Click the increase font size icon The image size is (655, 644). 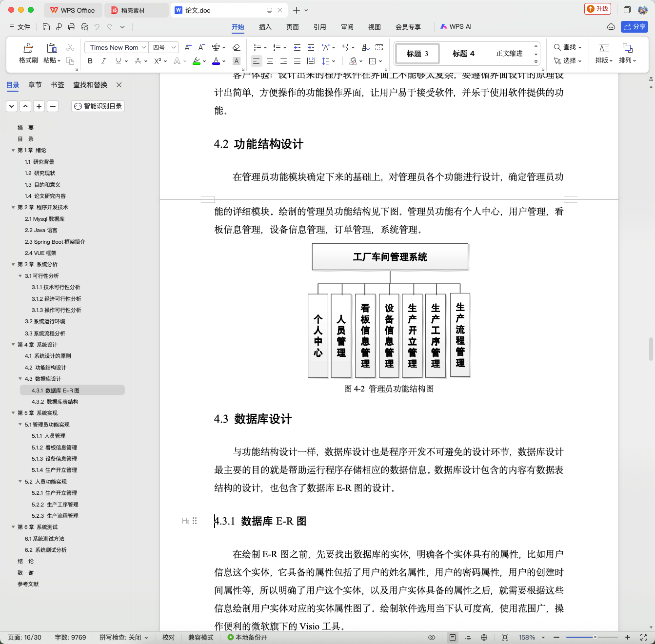pos(188,47)
